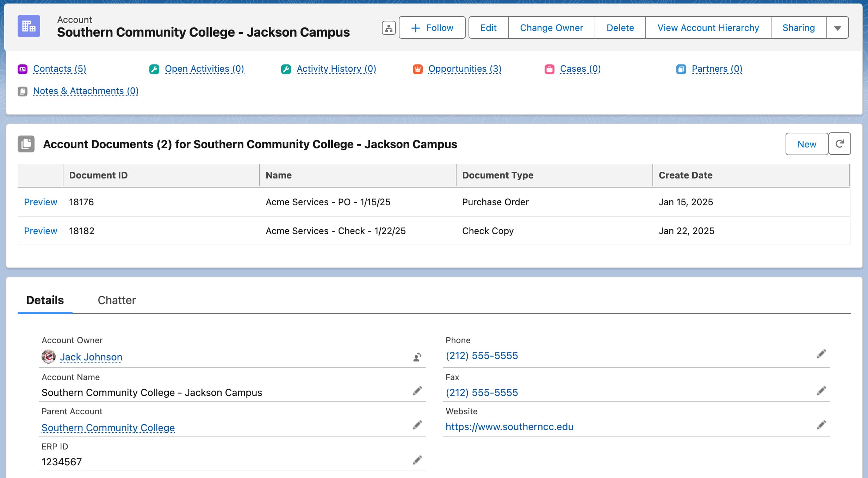The width and height of the screenshot is (868, 478).
Task: Refresh the Account Documents list
Action: [840, 144]
